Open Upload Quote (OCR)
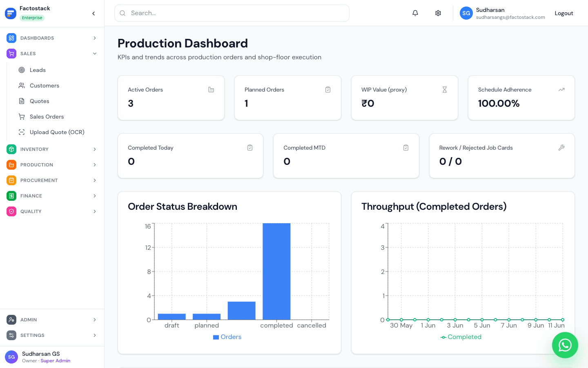 (x=57, y=132)
